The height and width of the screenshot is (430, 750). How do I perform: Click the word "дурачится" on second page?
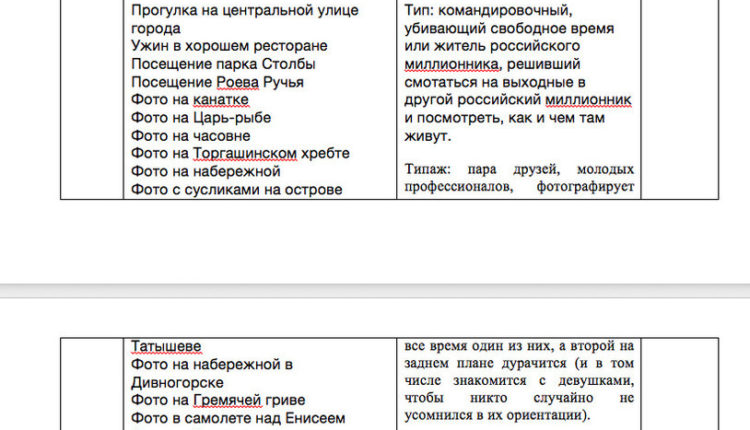point(544,365)
